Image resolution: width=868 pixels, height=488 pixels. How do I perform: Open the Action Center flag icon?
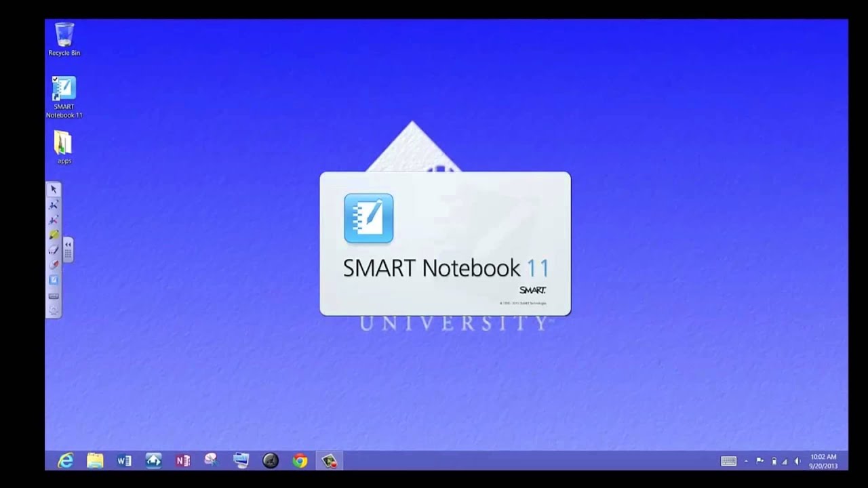click(x=760, y=462)
